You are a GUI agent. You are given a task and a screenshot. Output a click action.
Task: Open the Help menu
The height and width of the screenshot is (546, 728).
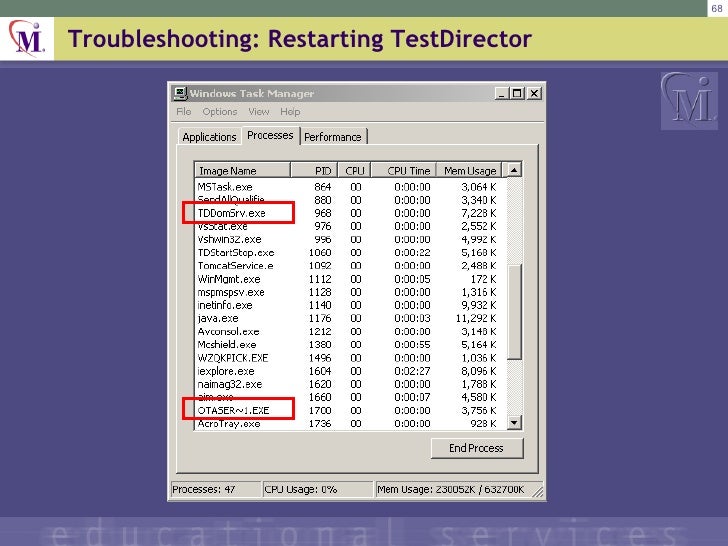pyautogui.click(x=290, y=111)
